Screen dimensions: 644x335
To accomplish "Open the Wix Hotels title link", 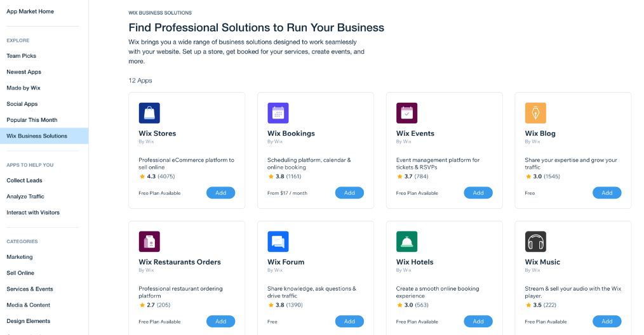I will pos(415,262).
